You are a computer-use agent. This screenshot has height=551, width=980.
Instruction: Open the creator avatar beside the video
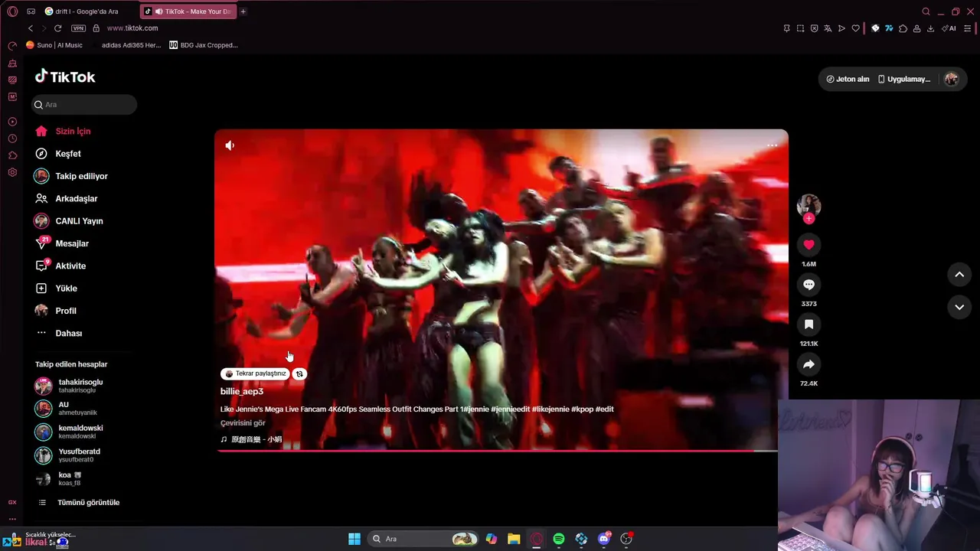click(x=808, y=205)
